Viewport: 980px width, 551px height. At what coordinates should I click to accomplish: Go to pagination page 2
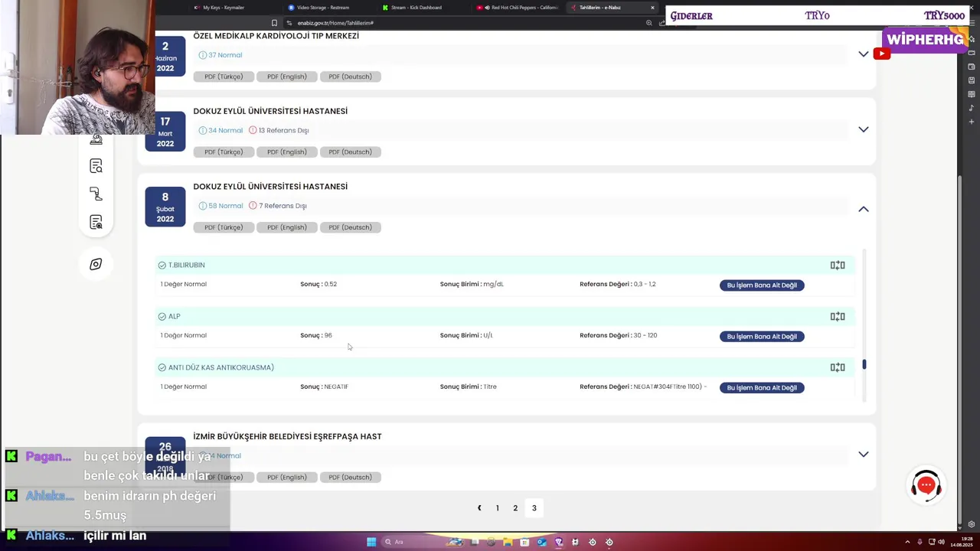tap(515, 508)
